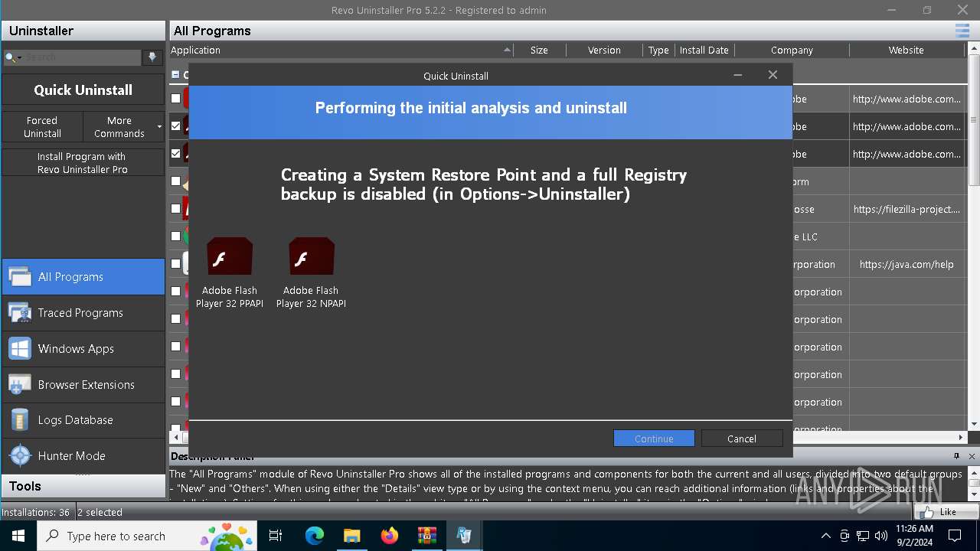Image resolution: width=980 pixels, height=551 pixels.
Task: Open the Traced Programs module
Action: 83,312
